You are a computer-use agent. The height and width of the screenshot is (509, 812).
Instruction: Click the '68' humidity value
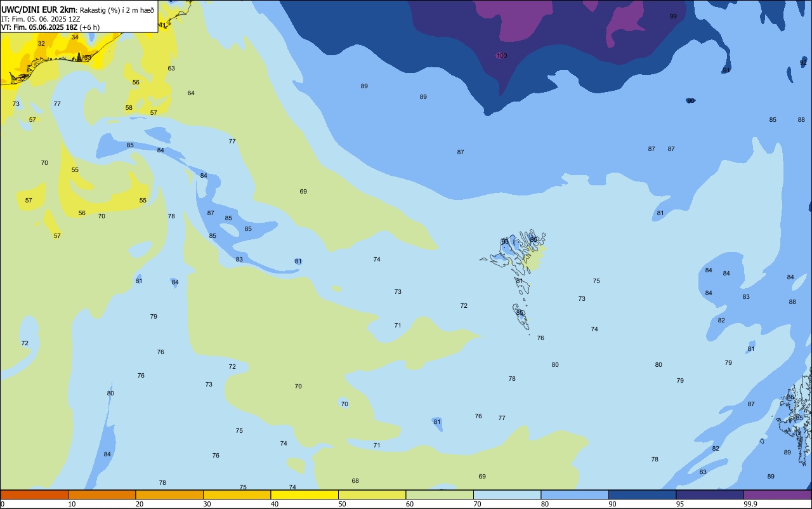click(x=355, y=481)
